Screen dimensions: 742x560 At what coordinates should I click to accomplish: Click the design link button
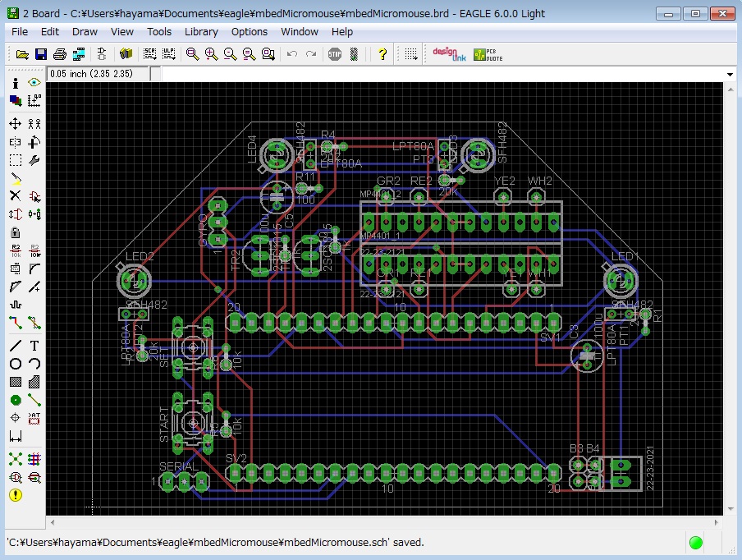coord(449,54)
